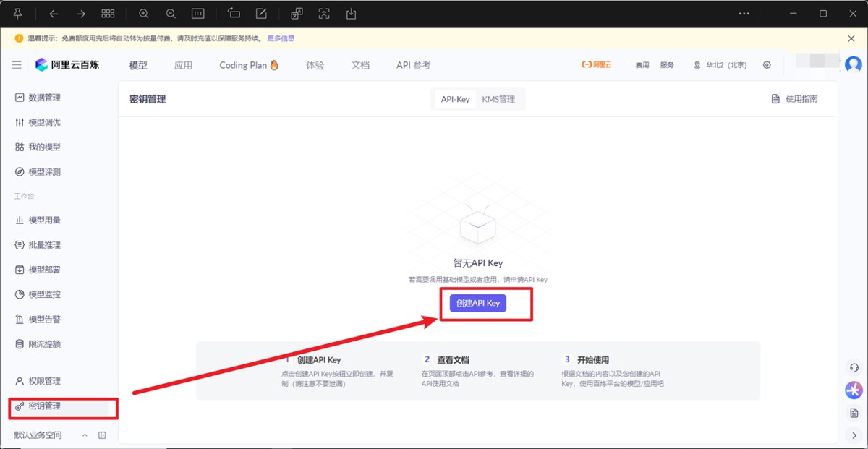
Task: Click the 创建API Key button
Action: click(478, 303)
